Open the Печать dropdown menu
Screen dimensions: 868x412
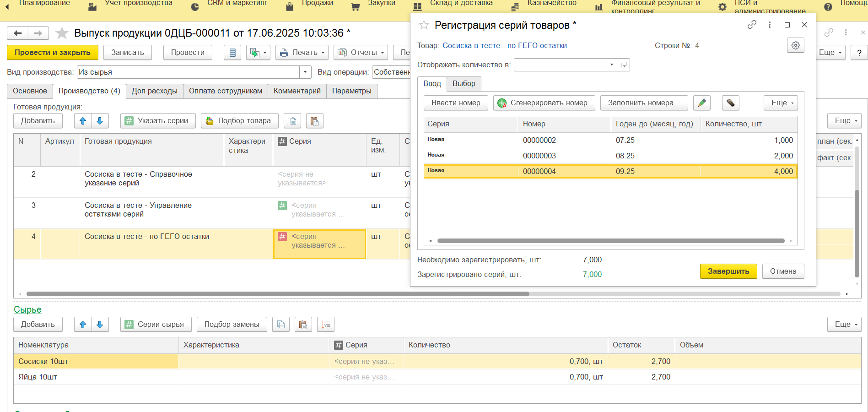[x=302, y=53]
